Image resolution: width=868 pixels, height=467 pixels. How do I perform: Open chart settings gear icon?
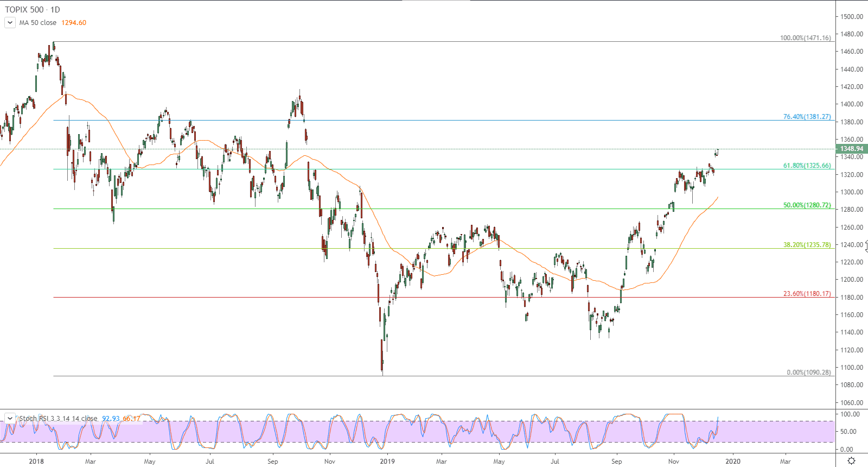pos(851,461)
